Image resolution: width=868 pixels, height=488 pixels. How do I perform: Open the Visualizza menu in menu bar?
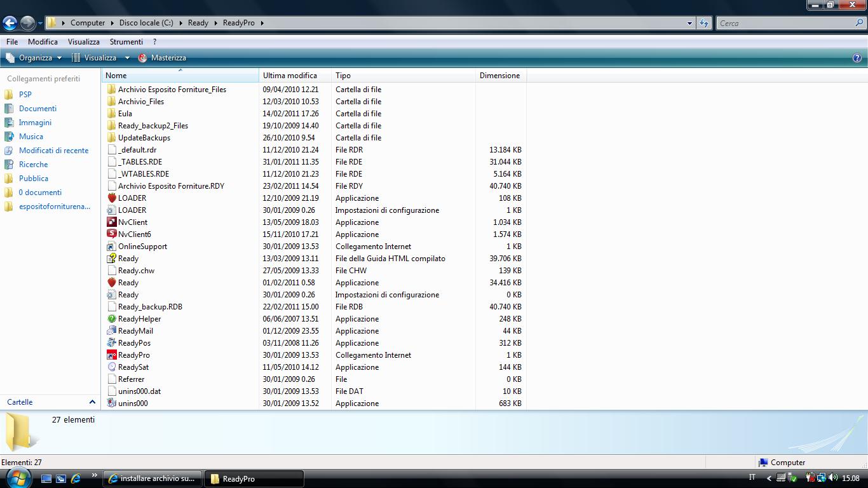pos(84,42)
